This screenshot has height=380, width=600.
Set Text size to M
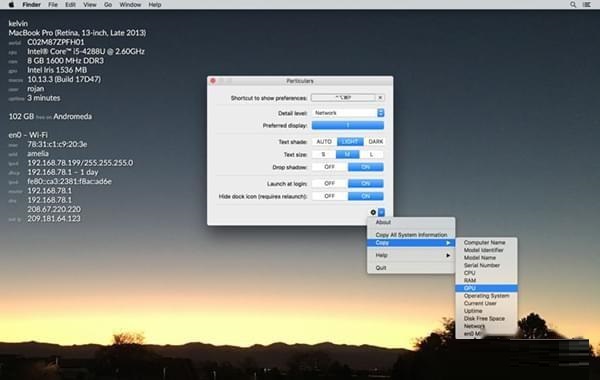pyautogui.click(x=347, y=155)
